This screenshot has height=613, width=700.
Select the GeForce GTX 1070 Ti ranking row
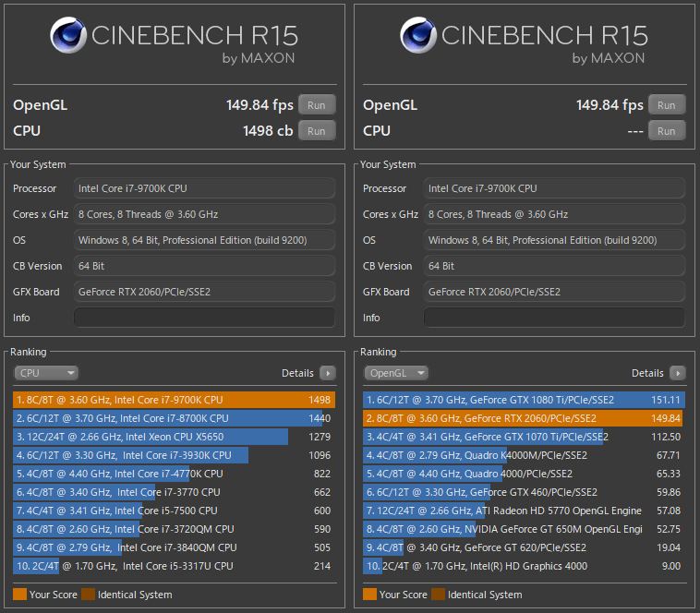(x=525, y=437)
